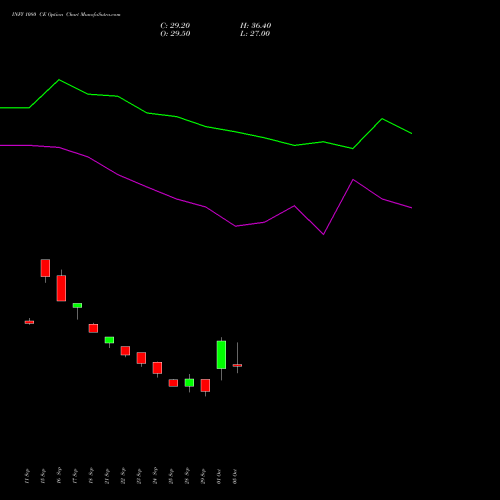500x500 pixels.
Task: Select the 16 Sep date label
Action: 59,475
